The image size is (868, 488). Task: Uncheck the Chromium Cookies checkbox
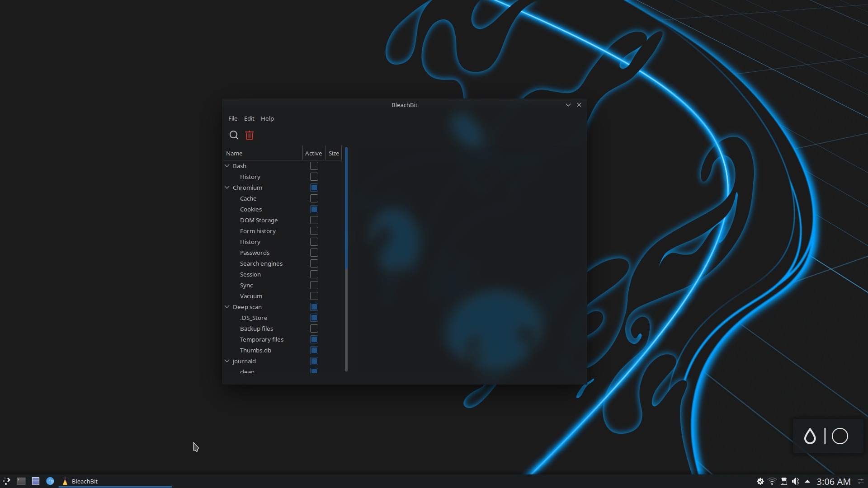point(314,209)
